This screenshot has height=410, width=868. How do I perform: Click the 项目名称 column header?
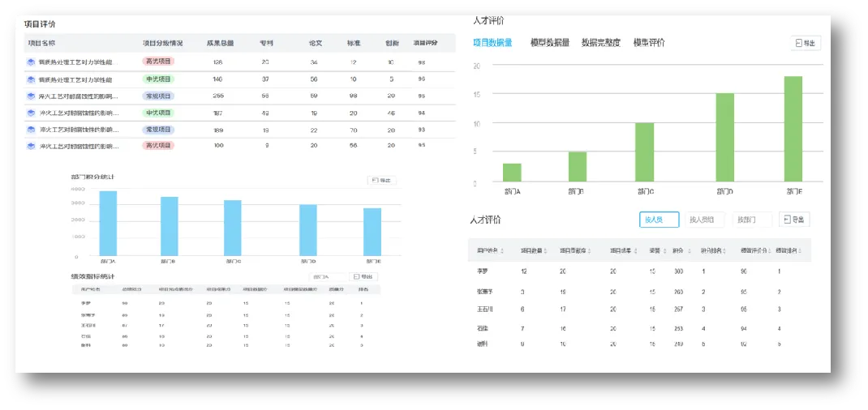tap(41, 43)
